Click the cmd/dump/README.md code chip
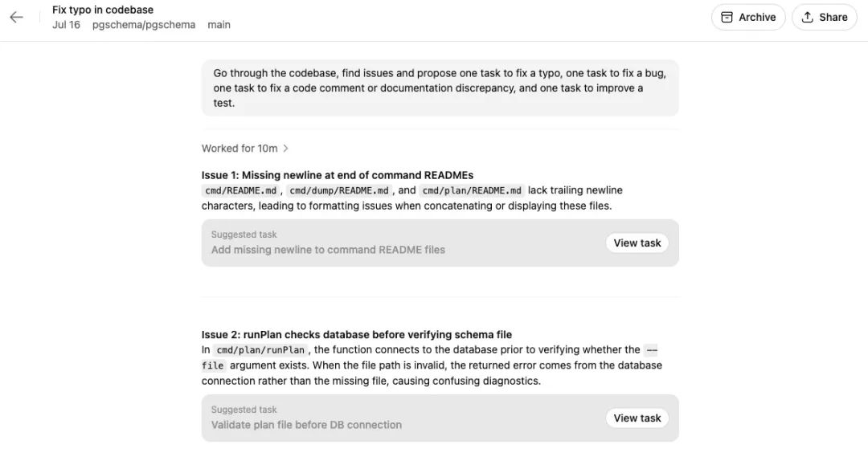Viewport: 868px width, 465px height. 339,191
